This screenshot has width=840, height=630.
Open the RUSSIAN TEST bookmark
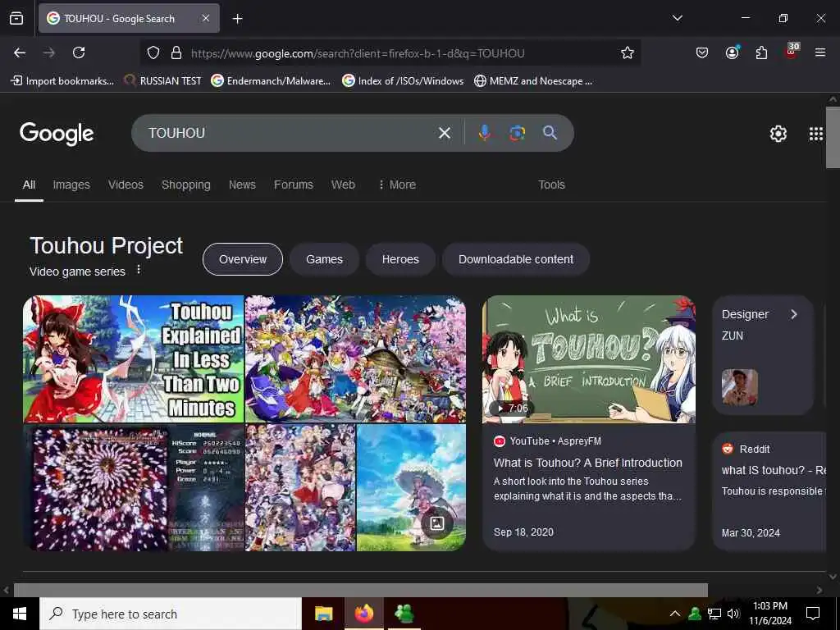pyautogui.click(x=163, y=81)
